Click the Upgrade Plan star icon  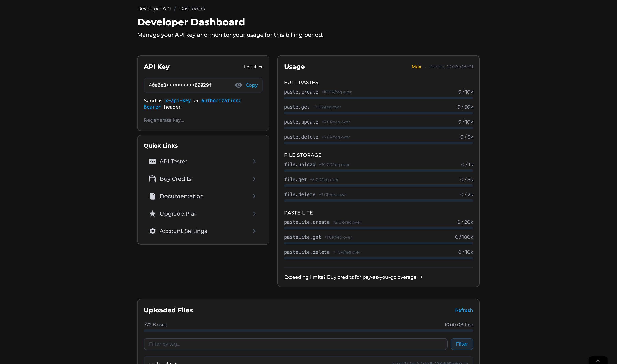point(152,214)
